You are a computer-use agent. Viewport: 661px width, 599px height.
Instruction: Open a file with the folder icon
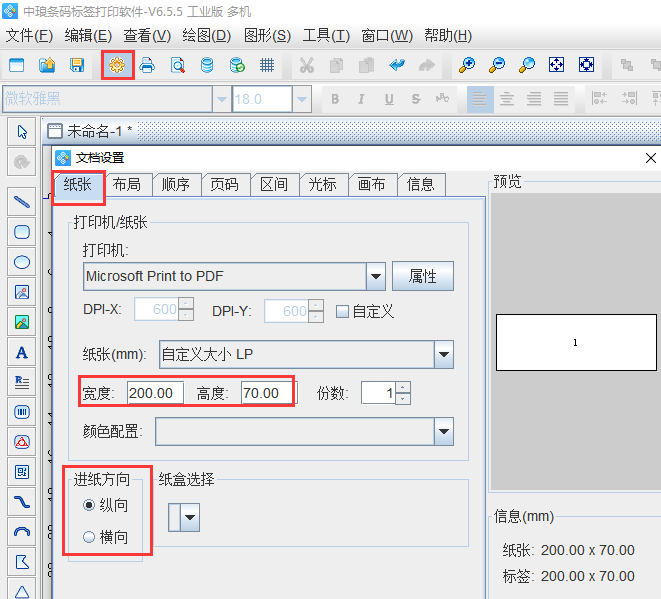point(47,65)
